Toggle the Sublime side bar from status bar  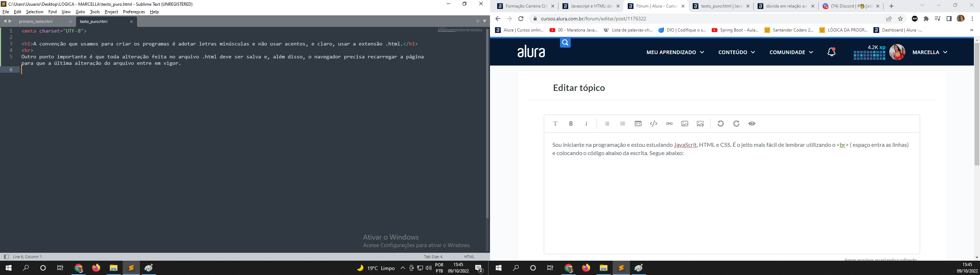pos(6,257)
